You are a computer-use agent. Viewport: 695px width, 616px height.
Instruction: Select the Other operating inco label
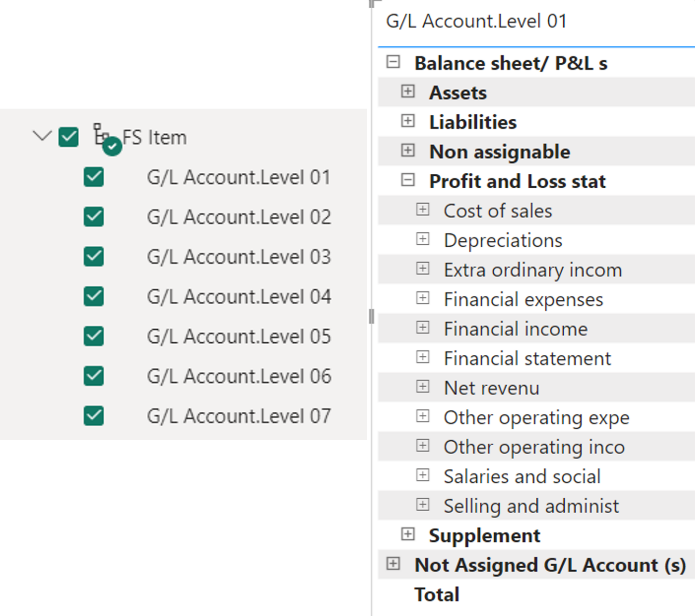[x=534, y=448]
